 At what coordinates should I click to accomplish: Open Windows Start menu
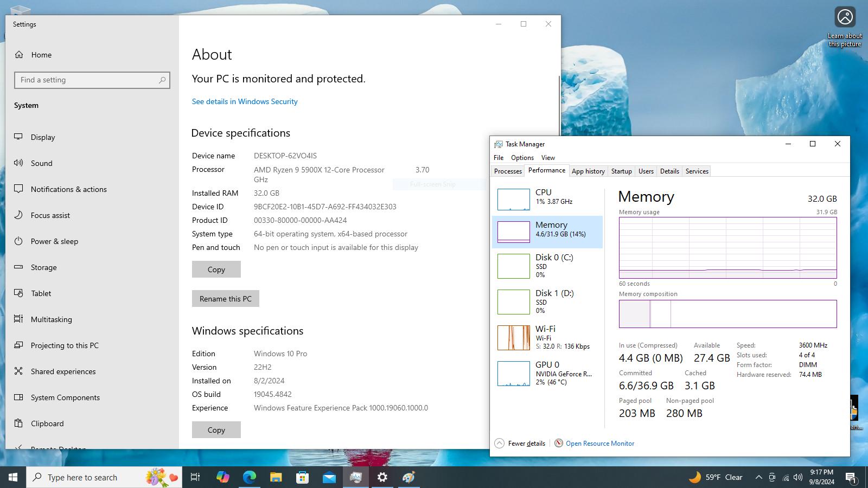[13, 477]
